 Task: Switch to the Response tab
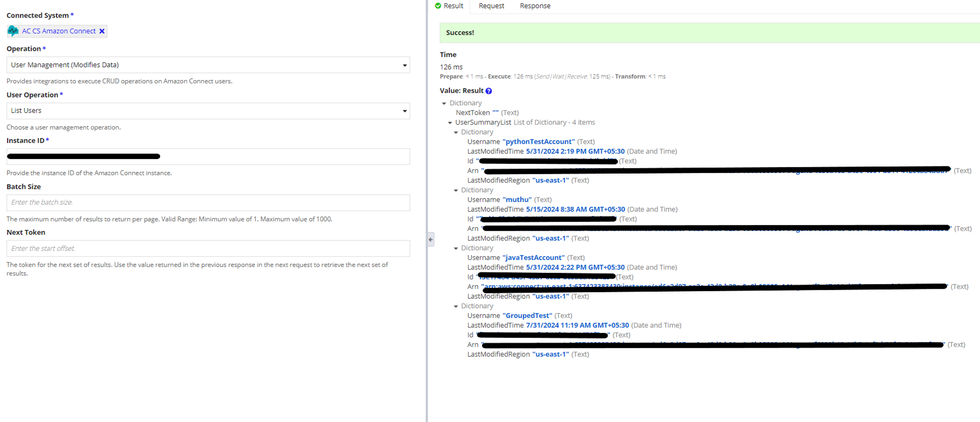tap(535, 6)
